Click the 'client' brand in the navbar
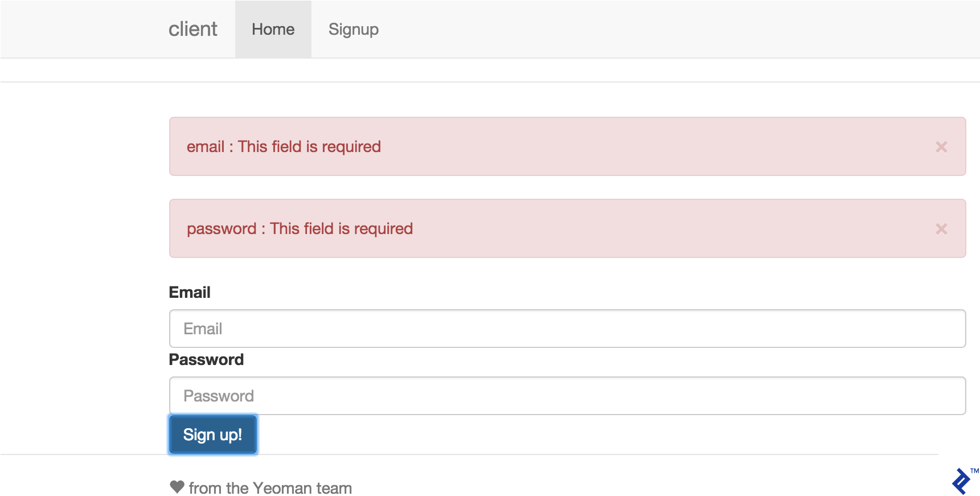Viewport: 980px width, 496px height. (x=193, y=29)
